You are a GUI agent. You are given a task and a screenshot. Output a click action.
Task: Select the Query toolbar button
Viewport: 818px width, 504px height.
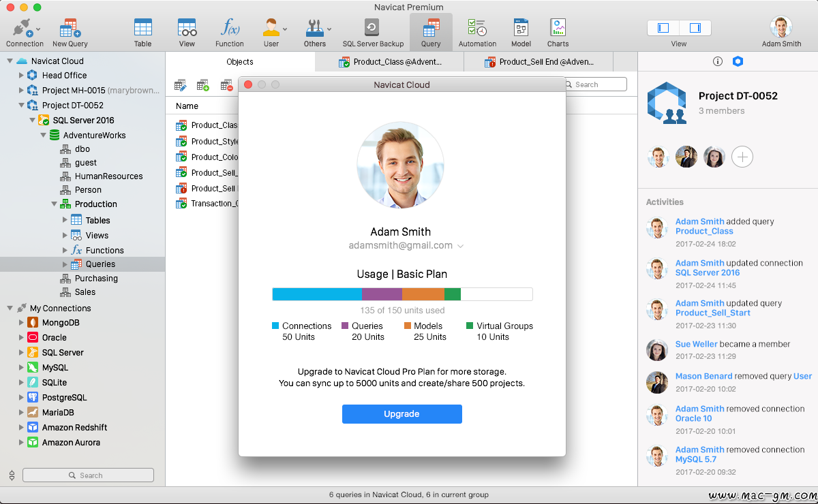(x=431, y=32)
